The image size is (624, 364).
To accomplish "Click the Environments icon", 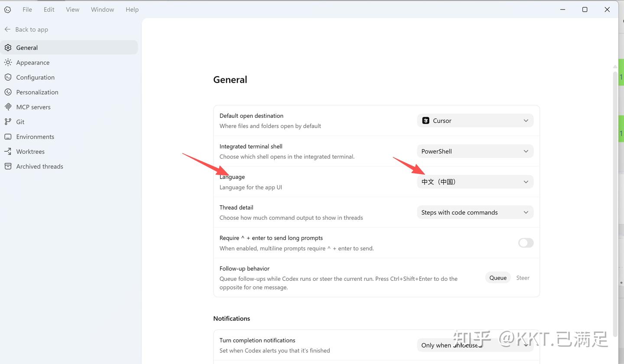I will (x=8, y=136).
